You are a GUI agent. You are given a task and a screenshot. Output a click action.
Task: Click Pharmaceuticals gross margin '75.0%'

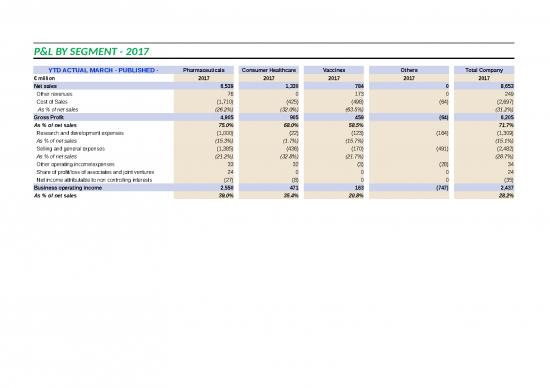click(x=226, y=125)
